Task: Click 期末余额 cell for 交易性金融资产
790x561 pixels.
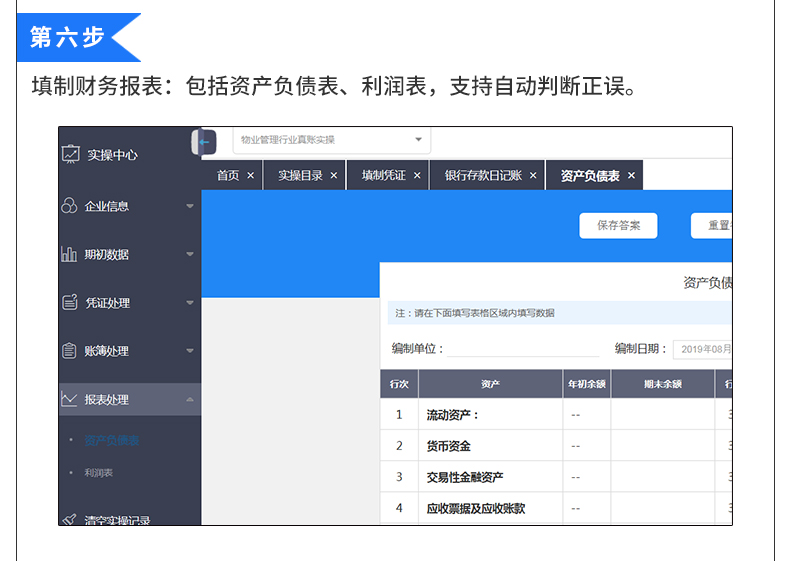Action: tap(663, 477)
